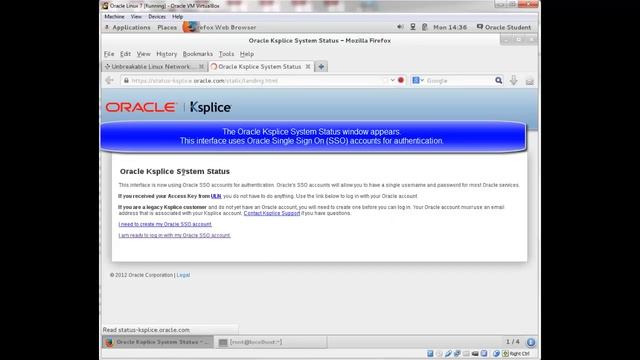The image size is (640, 360).
Task: Open the Mon 14:36 clock
Action: pyautogui.click(x=450, y=27)
